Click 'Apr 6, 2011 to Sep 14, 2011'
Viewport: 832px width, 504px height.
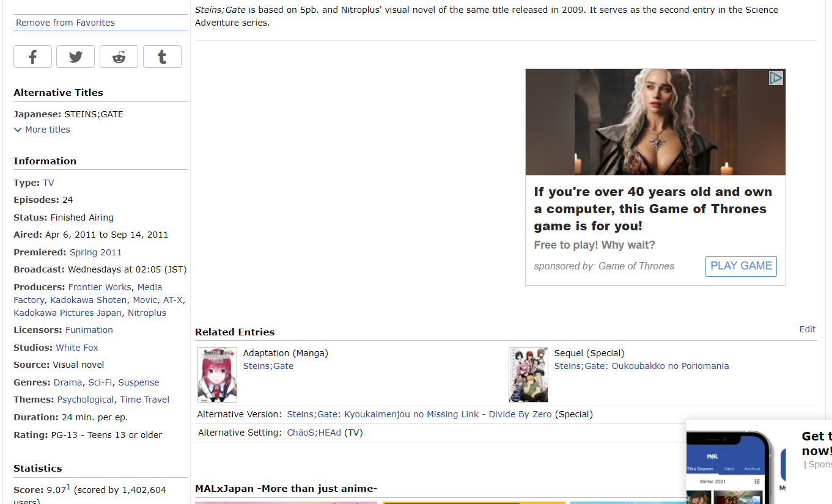106,235
